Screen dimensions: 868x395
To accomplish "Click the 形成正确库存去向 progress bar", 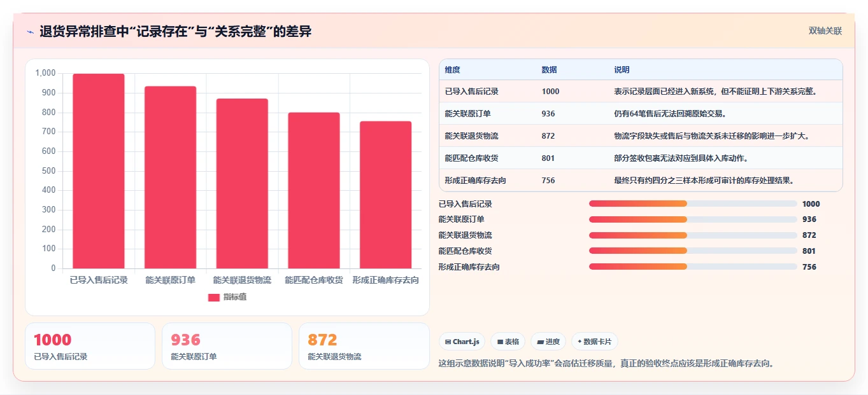I will coord(693,267).
